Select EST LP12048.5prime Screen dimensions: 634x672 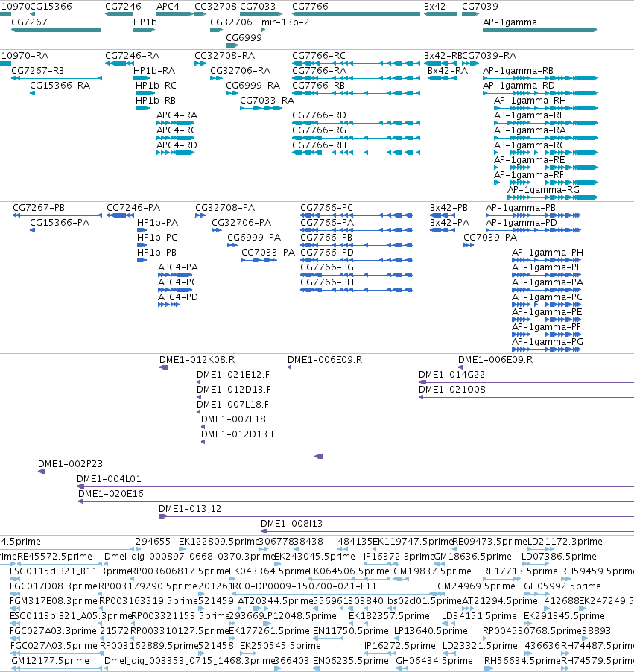tap(299, 616)
